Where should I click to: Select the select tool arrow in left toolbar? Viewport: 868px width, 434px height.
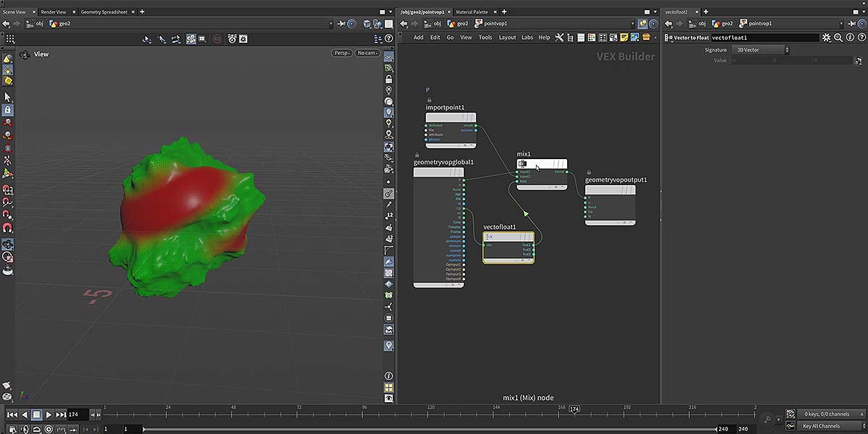click(7, 96)
